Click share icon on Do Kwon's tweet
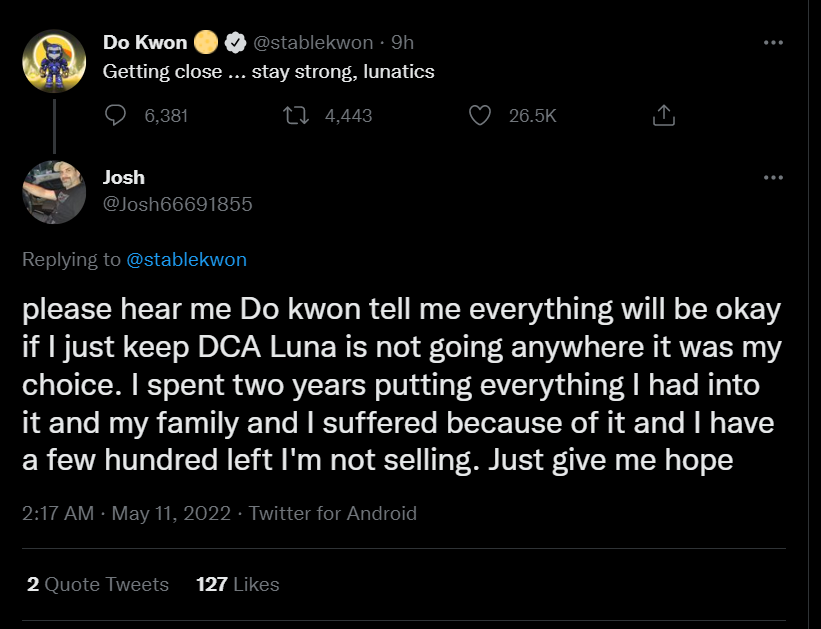821x629 pixels. tap(662, 116)
